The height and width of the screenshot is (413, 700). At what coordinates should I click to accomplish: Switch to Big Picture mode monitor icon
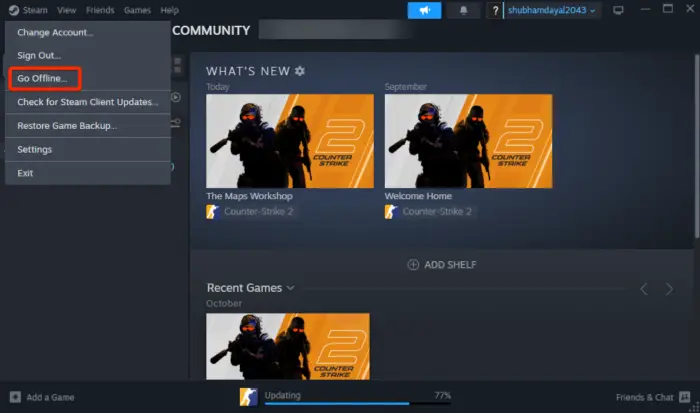pyautogui.click(x=618, y=10)
